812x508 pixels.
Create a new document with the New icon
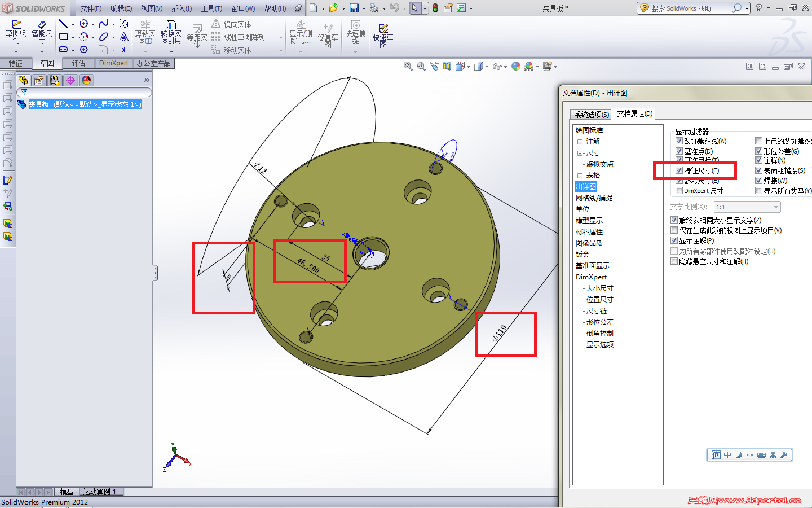pyautogui.click(x=313, y=8)
